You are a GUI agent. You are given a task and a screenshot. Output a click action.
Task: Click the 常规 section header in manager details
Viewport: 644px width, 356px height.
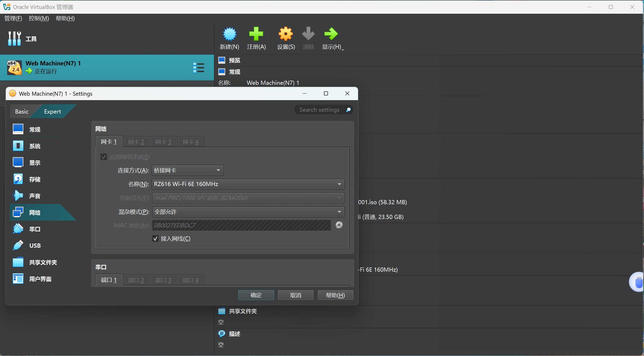[x=234, y=72]
